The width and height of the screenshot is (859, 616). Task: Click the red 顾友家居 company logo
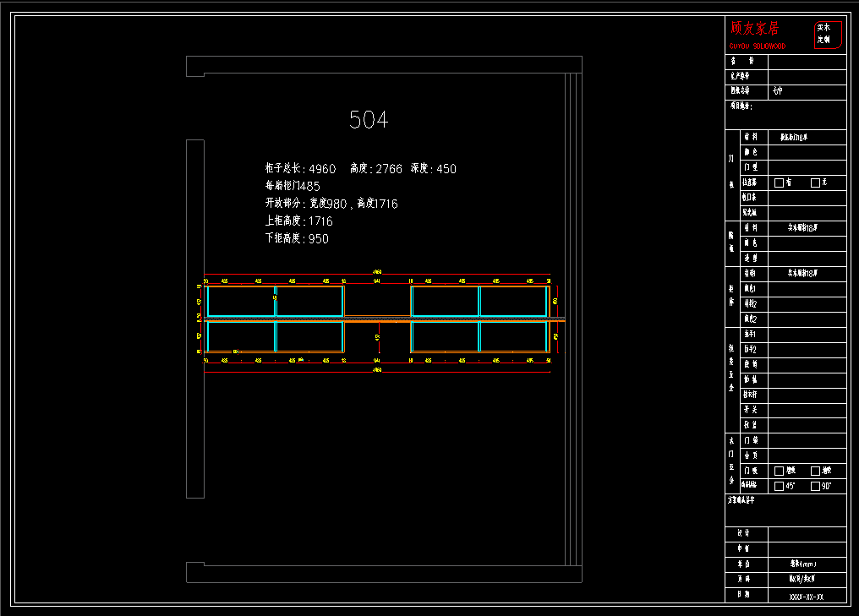click(x=755, y=29)
